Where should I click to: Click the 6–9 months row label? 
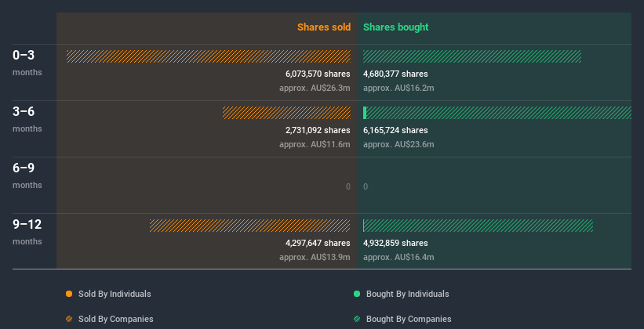[x=27, y=175]
